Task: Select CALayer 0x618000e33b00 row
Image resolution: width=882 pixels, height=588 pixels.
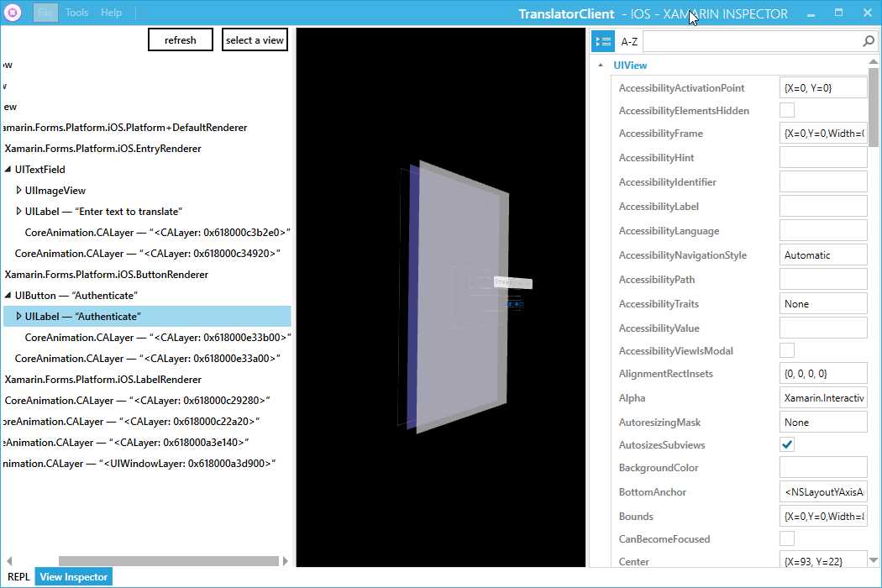Action: [158, 338]
